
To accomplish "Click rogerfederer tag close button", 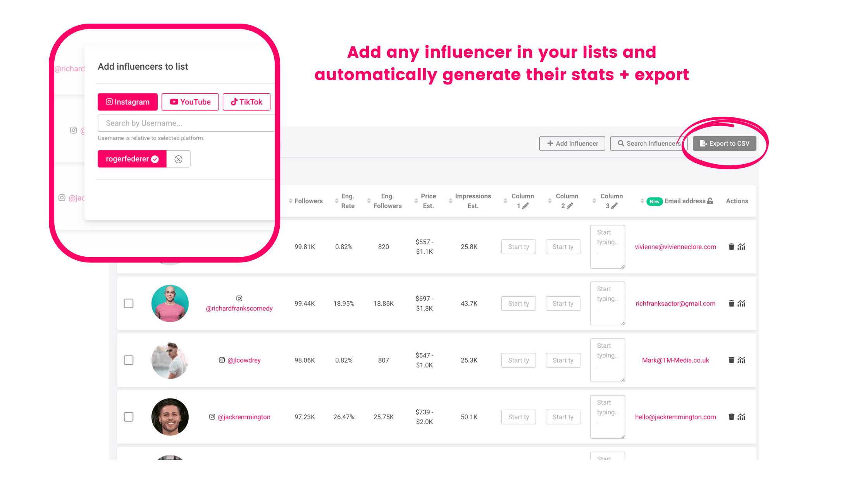I will [x=179, y=159].
